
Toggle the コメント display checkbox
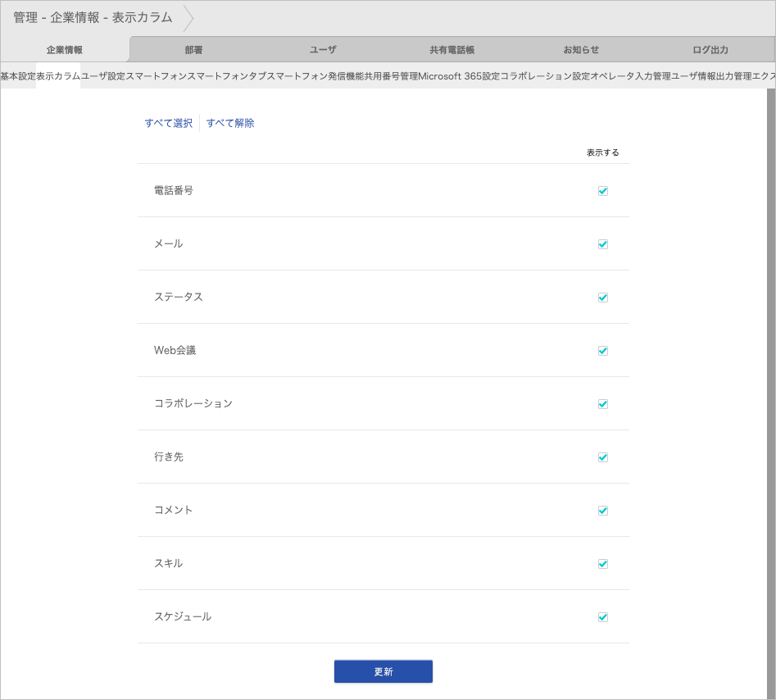click(603, 511)
